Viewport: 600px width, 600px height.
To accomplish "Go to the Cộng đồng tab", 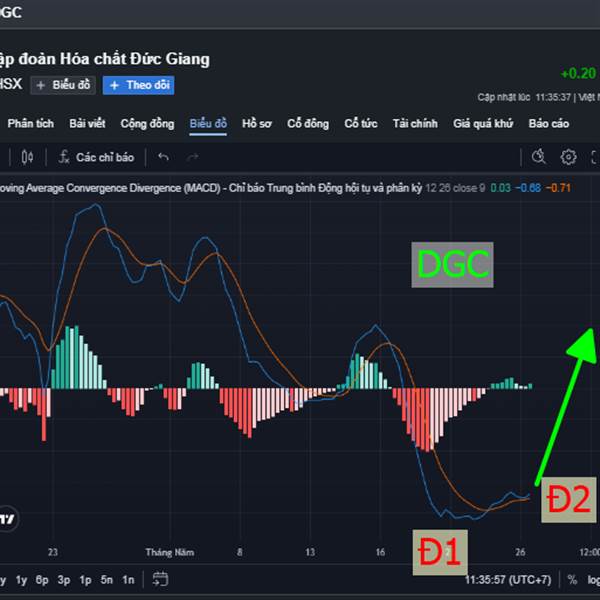I will 147,124.
